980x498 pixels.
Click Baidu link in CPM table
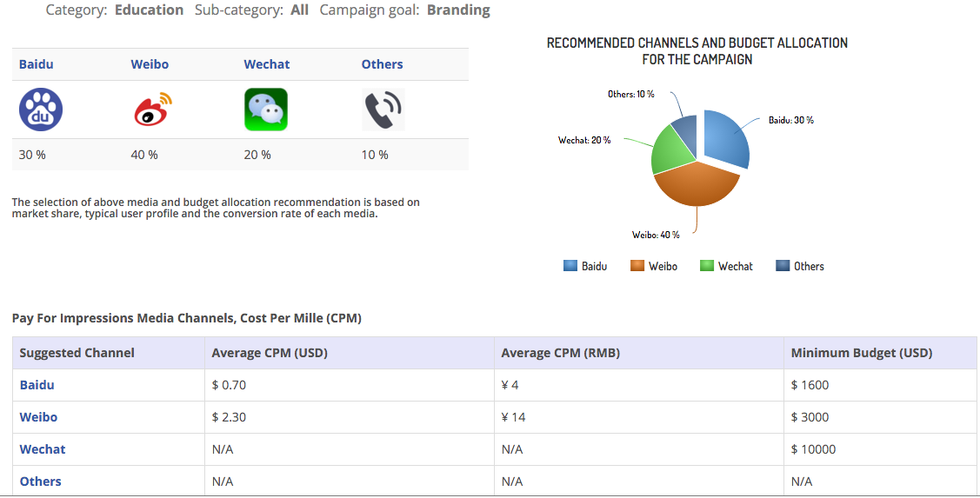(37, 385)
